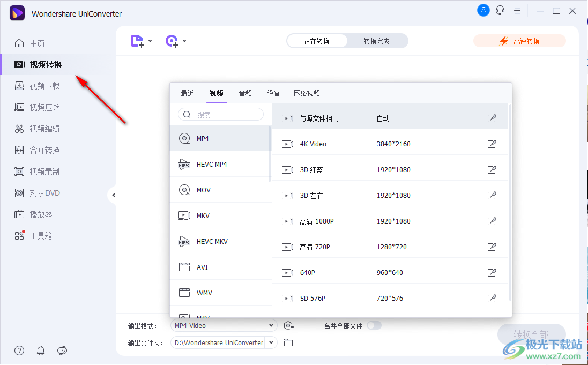Open the output folder icon
Viewport: 588px width, 365px height.
[x=288, y=342]
